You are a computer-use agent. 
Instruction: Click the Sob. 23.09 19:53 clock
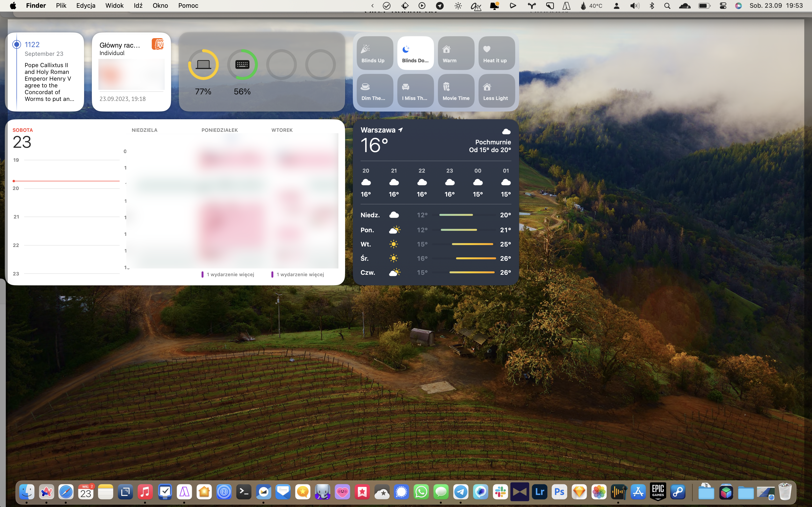click(x=776, y=6)
